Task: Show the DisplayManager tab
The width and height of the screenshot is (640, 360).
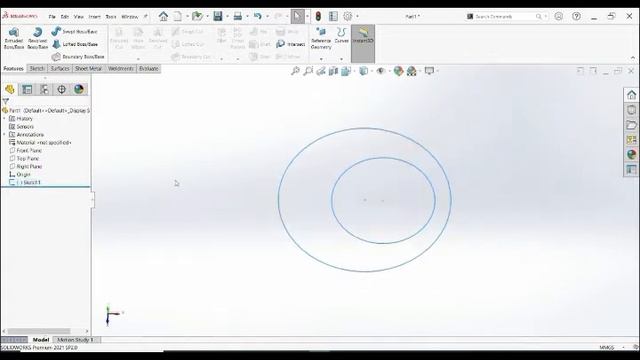Action: [79, 89]
